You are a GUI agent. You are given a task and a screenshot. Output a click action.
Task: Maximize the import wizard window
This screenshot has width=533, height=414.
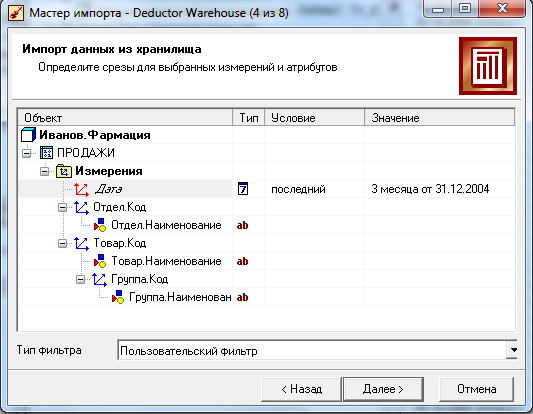coord(465,8)
